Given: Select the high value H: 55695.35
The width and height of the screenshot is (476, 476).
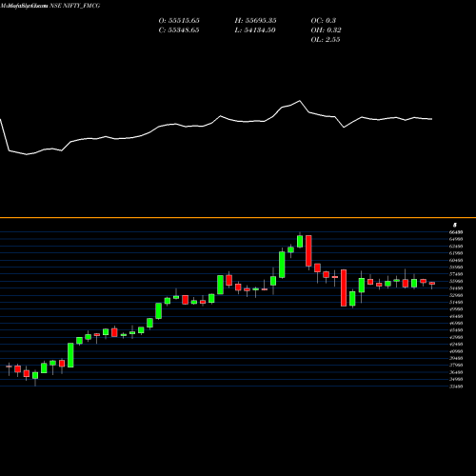Looking at the screenshot, I should tap(255, 20).
